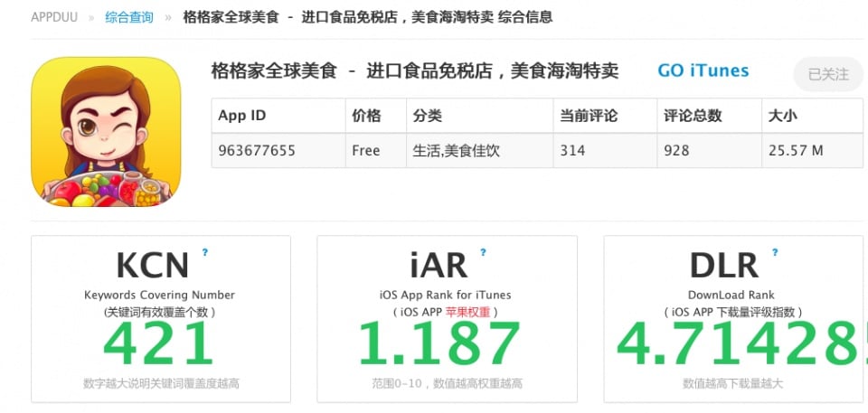This screenshot has height=413, width=868.
Task: Click the KCN value 421
Action: pos(159,343)
